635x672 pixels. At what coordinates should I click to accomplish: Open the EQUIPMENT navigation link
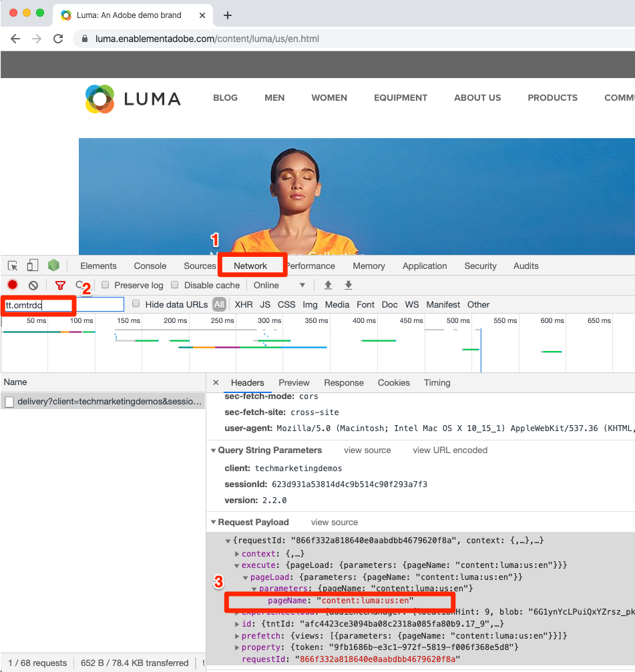[x=401, y=97]
